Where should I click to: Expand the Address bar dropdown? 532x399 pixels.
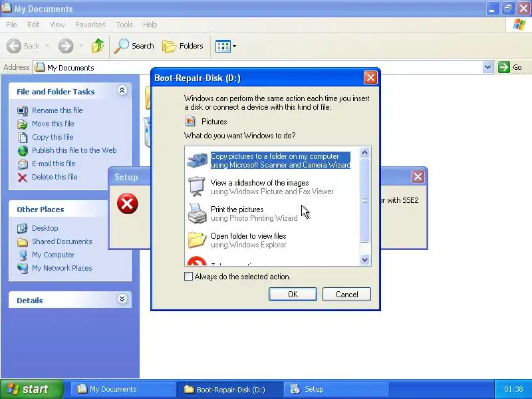pyautogui.click(x=487, y=67)
